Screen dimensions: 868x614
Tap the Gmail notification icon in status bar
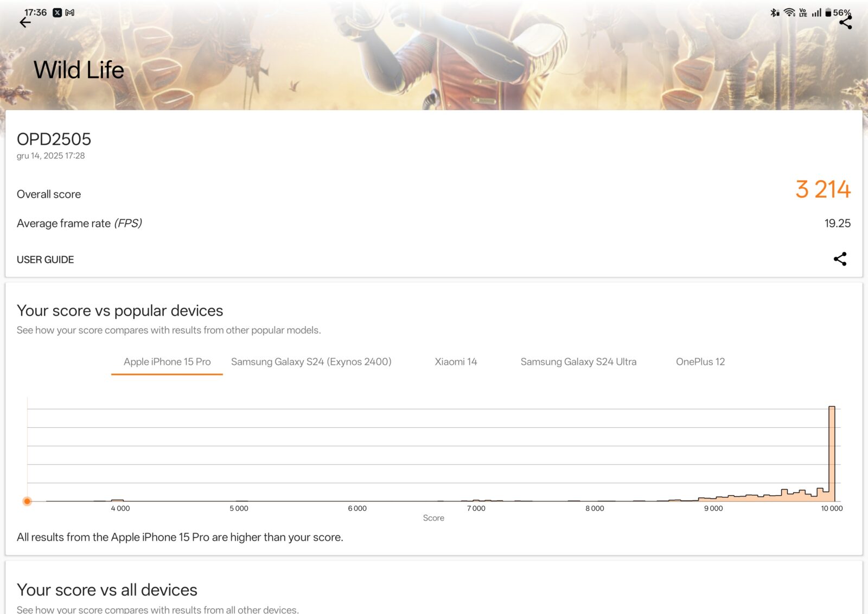[70, 12]
